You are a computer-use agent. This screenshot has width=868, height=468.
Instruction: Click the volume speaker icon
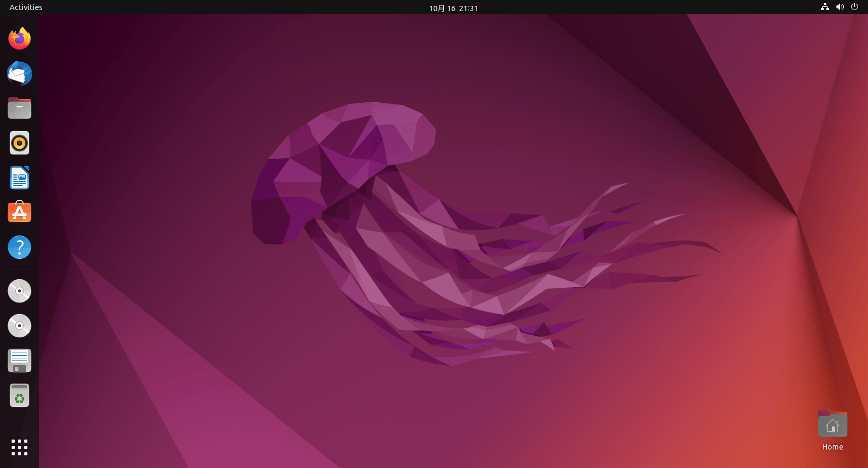click(x=840, y=7)
